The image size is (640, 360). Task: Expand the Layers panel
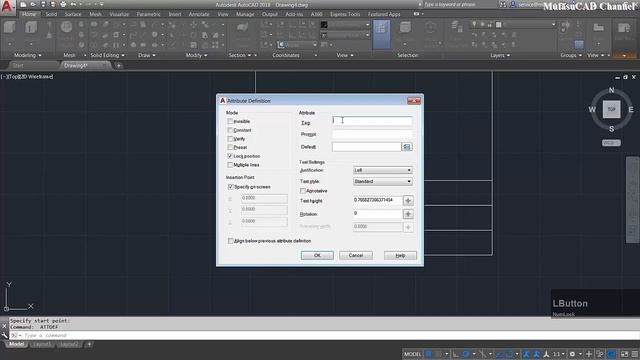(500, 55)
